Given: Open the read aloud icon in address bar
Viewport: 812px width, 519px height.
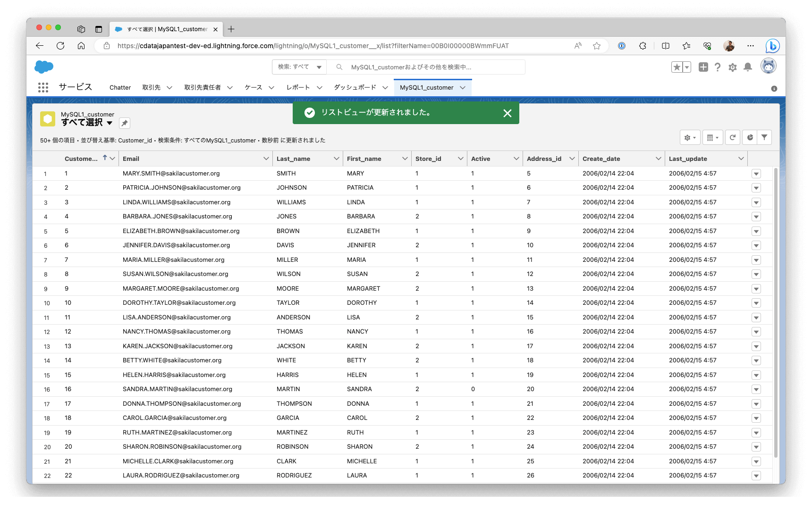Looking at the screenshot, I should [x=578, y=46].
